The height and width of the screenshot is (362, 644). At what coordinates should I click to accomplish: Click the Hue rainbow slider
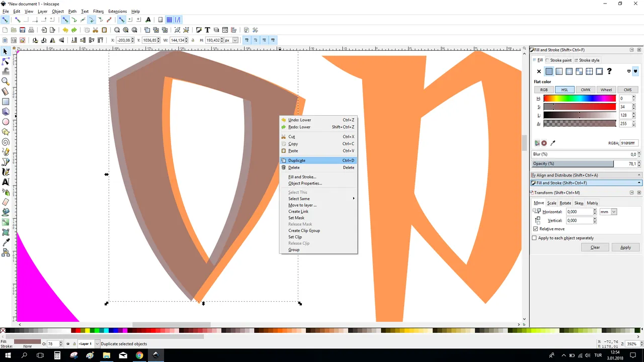click(x=580, y=99)
